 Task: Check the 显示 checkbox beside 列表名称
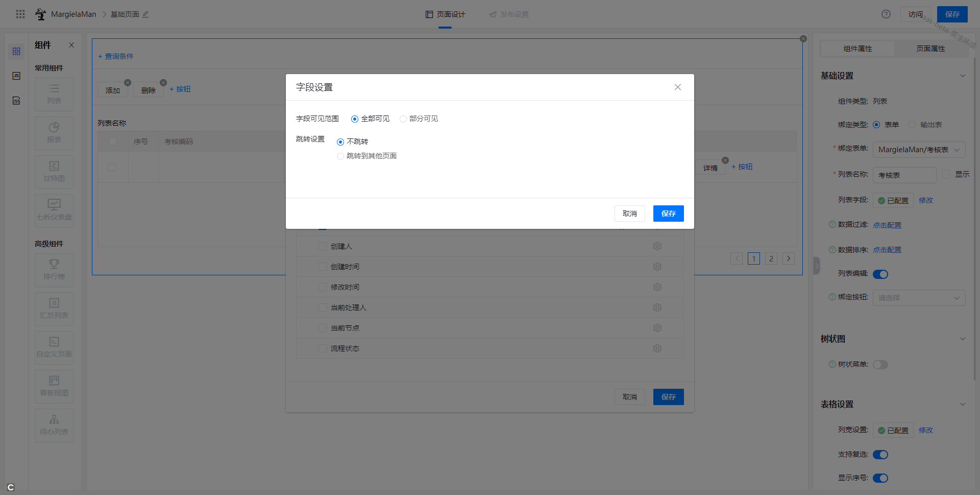946,174
